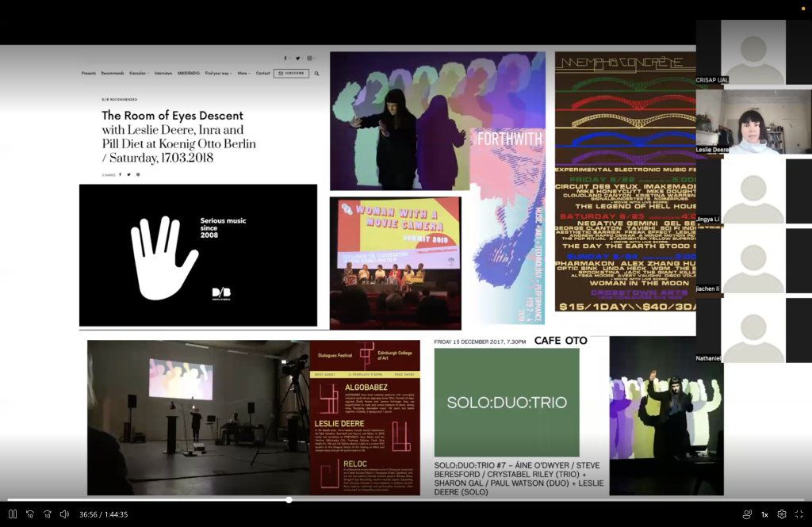Click 'FRIDAY 15 DECEMBER 2017, 7.30PM' date text

(480, 342)
